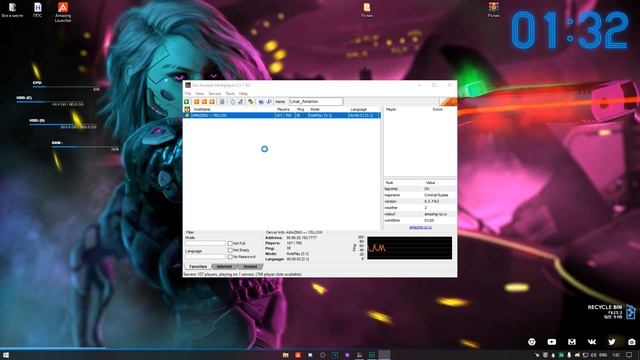Switch to the Hosted tab
The height and width of the screenshot is (360, 640).
click(250, 267)
